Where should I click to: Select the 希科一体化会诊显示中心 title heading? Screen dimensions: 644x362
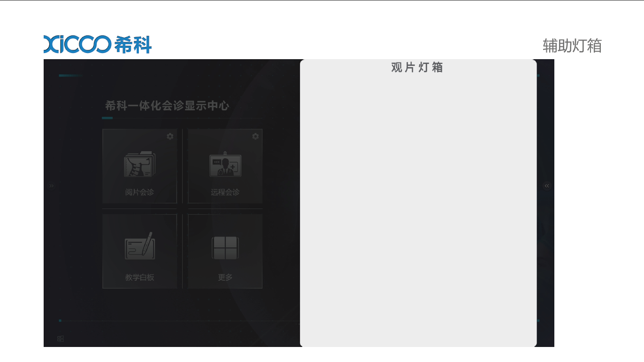pyautogui.click(x=168, y=106)
